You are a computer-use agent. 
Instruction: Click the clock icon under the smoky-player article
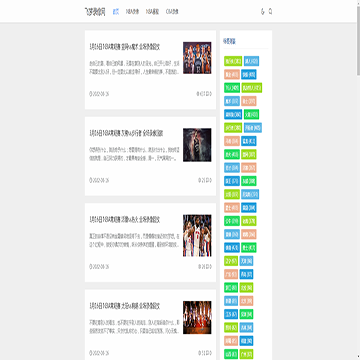90,180
